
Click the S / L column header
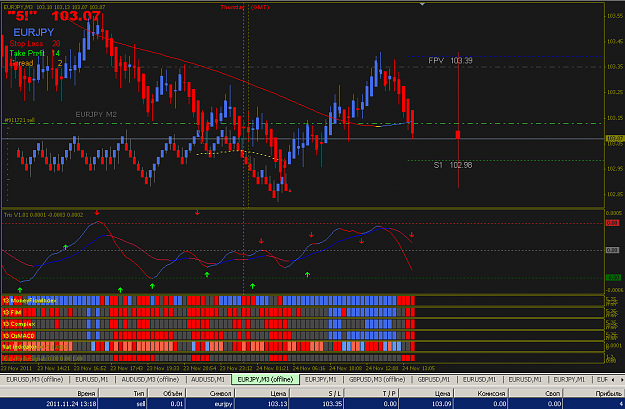point(317,393)
